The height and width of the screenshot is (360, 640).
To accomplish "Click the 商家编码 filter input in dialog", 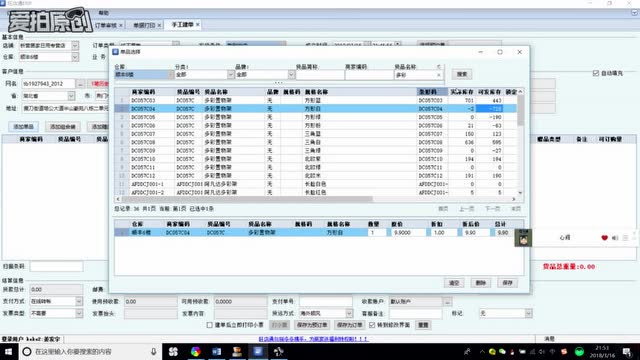I will click(369, 75).
